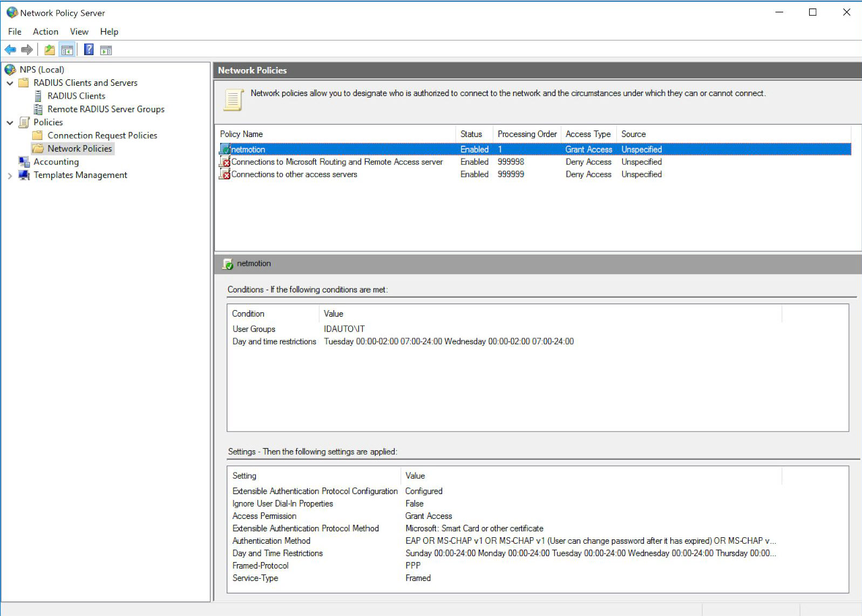
Task: Click Value header in Conditions list
Action: (551, 313)
